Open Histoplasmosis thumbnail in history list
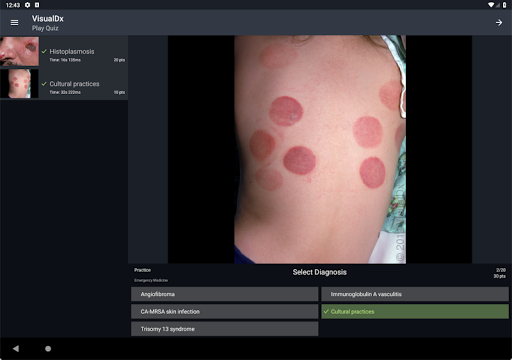The width and height of the screenshot is (512, 360). [19, 51]
